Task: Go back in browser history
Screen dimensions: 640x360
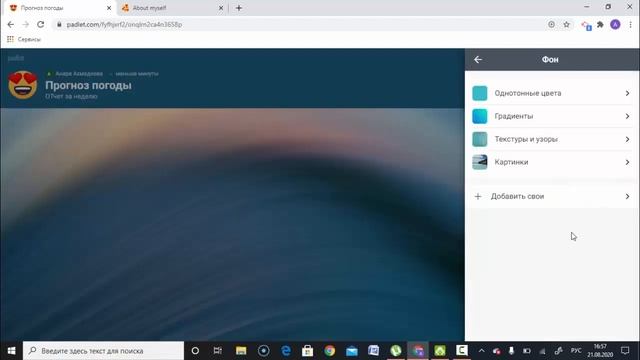Action: pyautogui.click(x=11, y=24)
